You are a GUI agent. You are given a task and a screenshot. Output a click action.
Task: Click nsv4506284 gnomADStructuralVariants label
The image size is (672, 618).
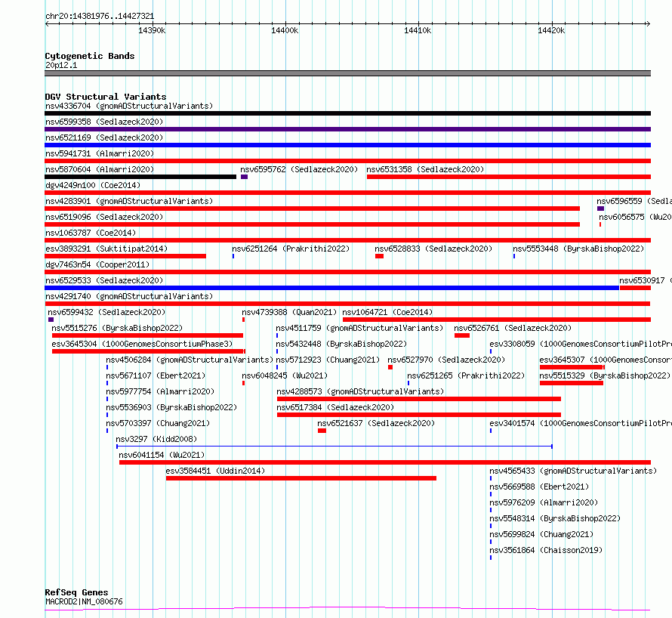[x=190, y=360]
